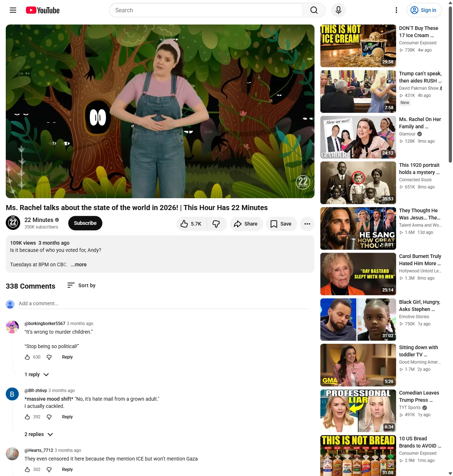The width and height of the screenshot is (453, 476).
Task: Open Carol Burnett video thumbnail
Action: (358, 274)
